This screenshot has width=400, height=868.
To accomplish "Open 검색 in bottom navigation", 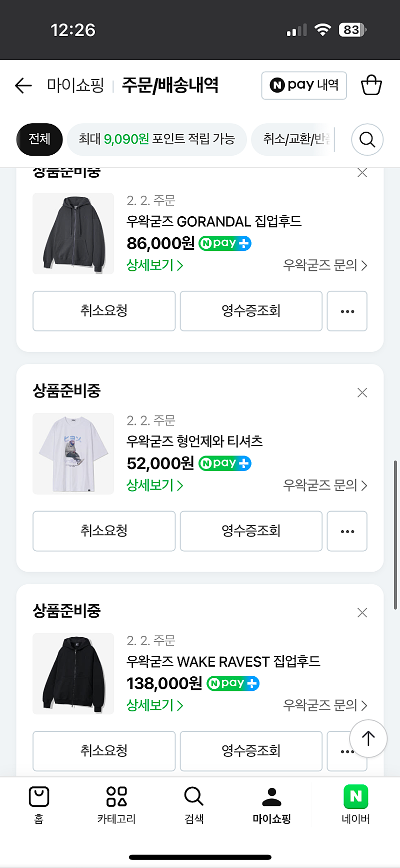I will point(194,804).
